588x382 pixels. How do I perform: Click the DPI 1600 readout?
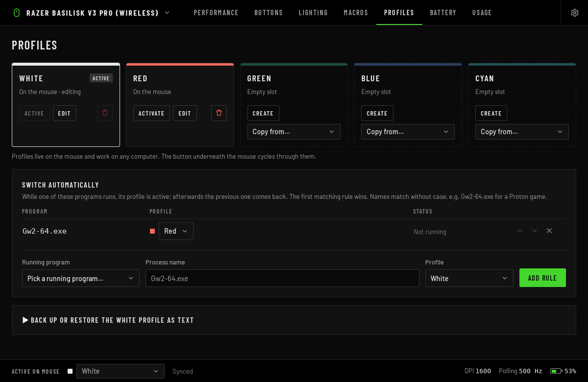click(478, 371)
